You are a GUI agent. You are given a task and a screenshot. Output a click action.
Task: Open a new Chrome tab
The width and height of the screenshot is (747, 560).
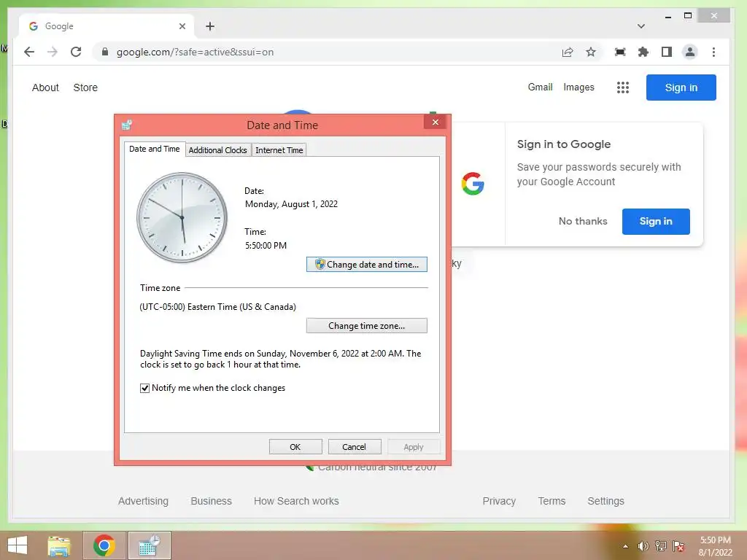tap(210, 26)
